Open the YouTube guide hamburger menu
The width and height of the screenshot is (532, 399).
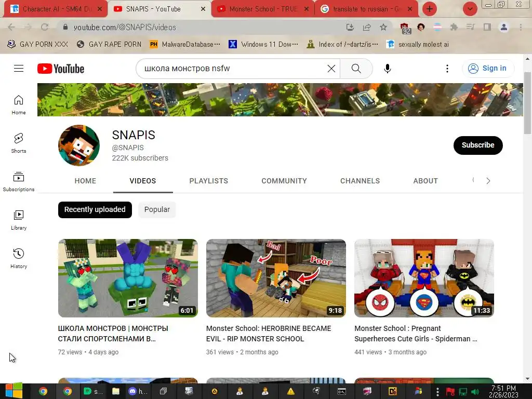tap(19, 69)
